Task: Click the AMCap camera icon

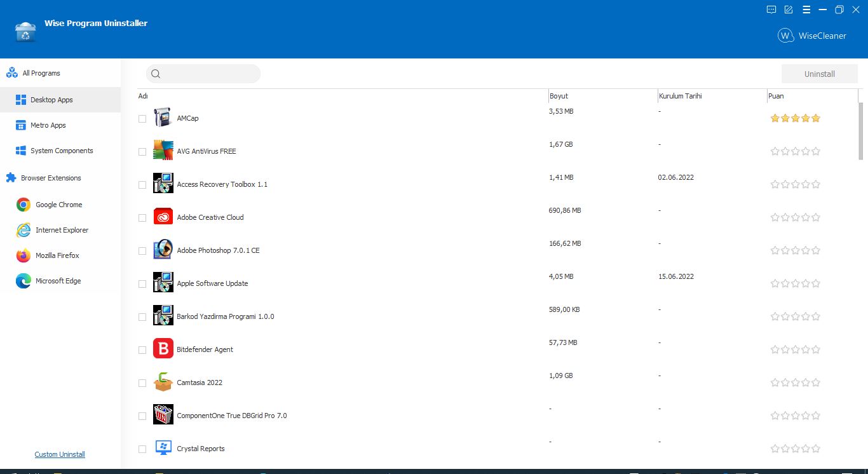Action: [163, 118]
